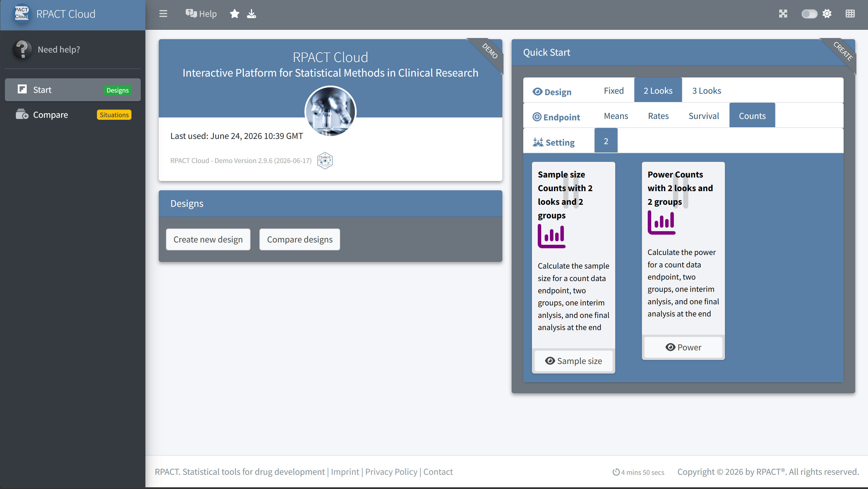
Task: Click the yellow Situations badge
Action: click(114, 115)
